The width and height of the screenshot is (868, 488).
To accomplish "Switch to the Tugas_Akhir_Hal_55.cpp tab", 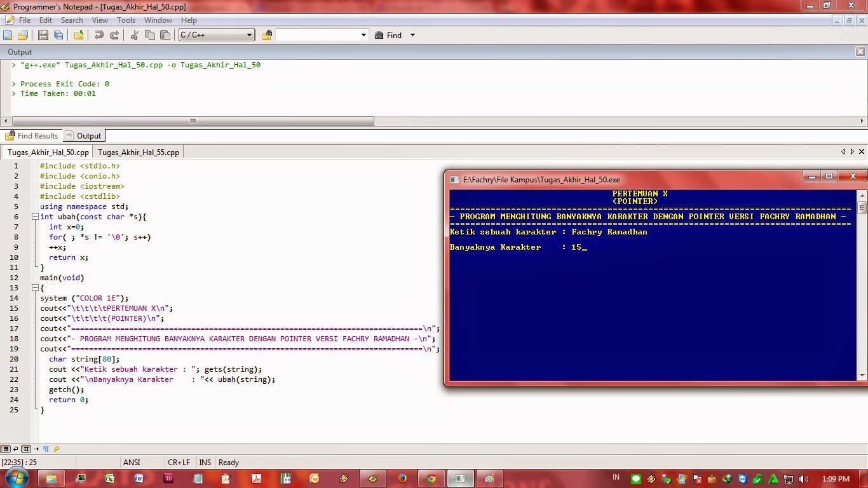I will (x=138, y=152).
